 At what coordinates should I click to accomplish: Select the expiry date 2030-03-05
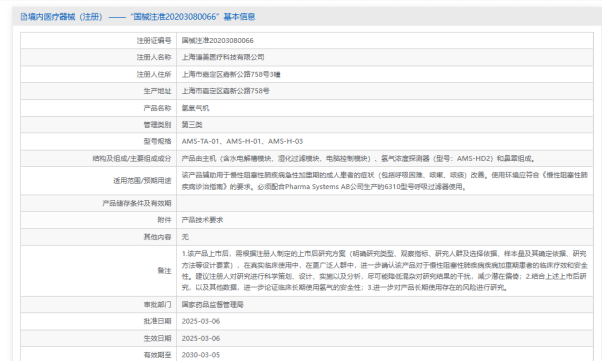coord(201,355)
